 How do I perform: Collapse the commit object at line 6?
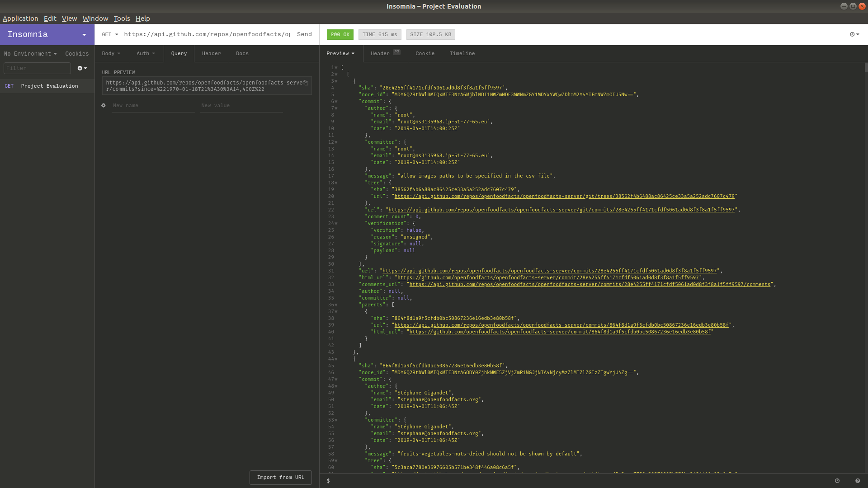(336, 102)
